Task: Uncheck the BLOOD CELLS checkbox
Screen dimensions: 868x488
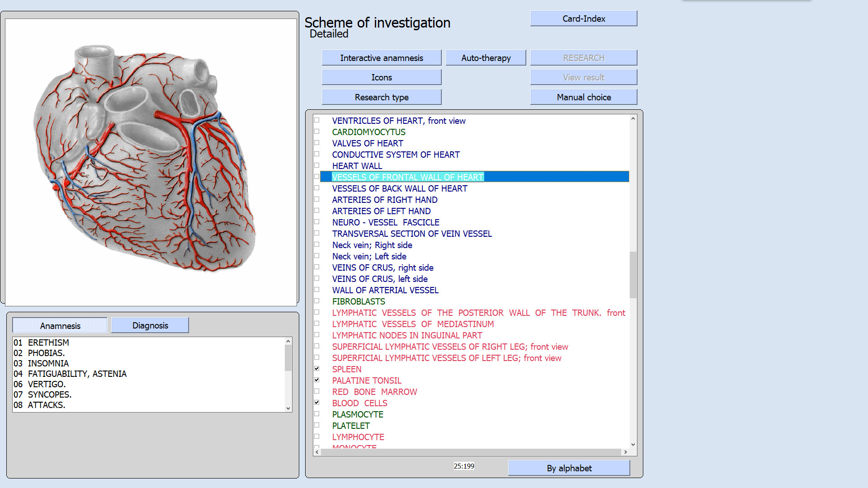Action: 317,403
